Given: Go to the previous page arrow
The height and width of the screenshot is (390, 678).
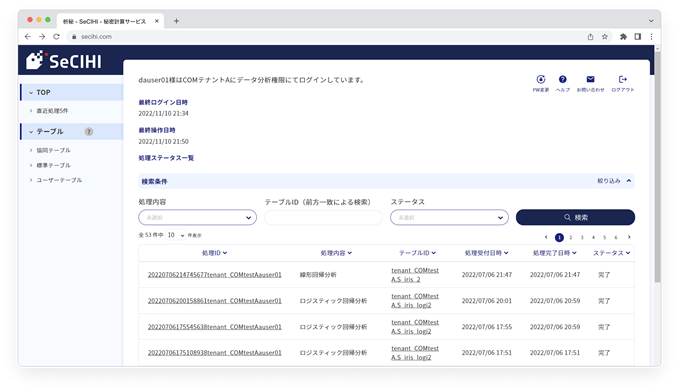Looking at the screenshot, I should [546, 237].
